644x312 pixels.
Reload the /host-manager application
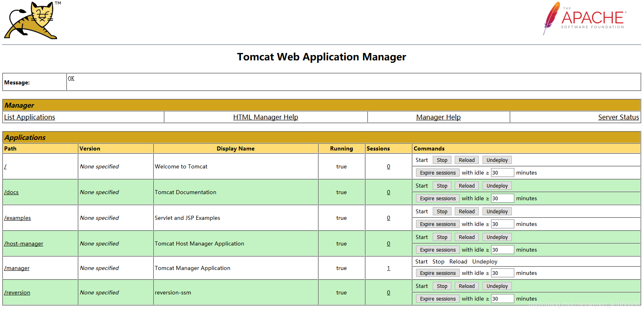coord(467,237)
